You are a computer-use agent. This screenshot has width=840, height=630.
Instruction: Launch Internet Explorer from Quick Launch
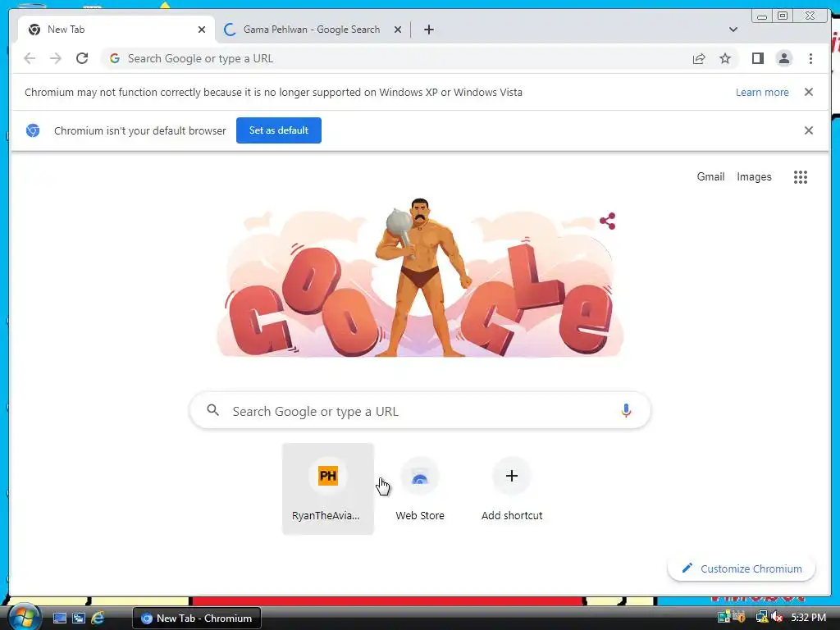pos(98,619)
